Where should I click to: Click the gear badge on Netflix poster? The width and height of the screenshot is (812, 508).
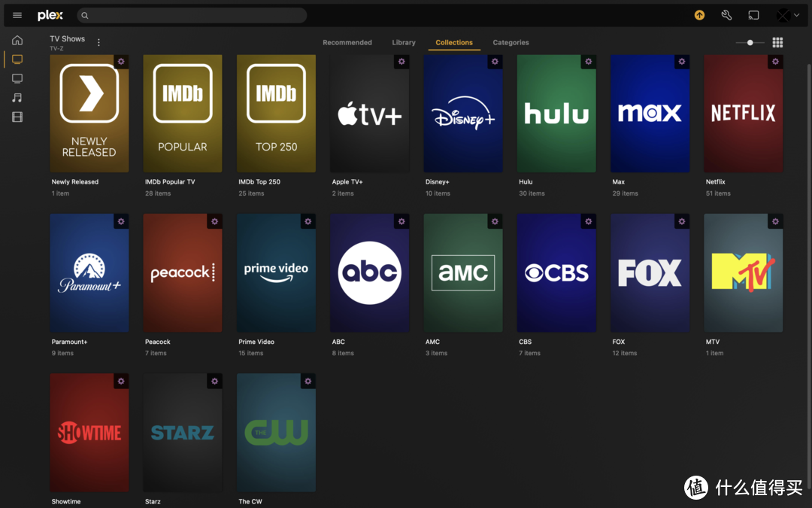pyautogui.click(x=775, y=62)
